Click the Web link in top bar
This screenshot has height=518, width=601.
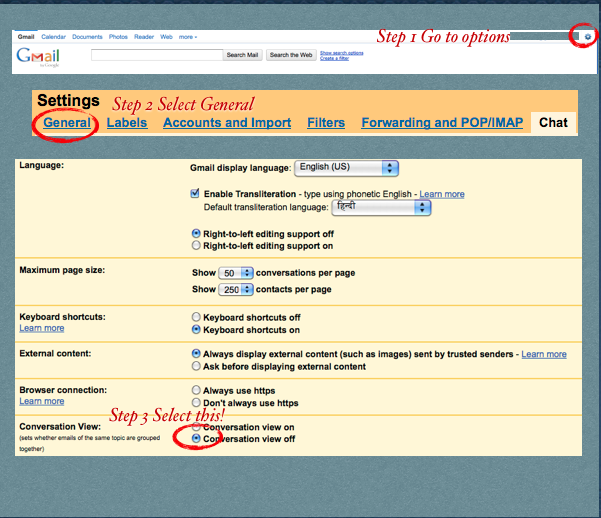[166, 37]
